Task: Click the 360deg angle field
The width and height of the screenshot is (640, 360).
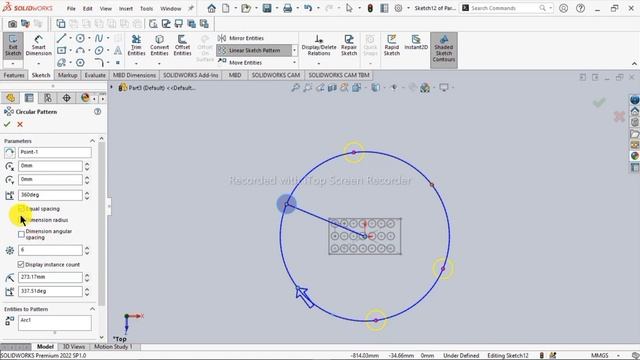Action: 50,195
